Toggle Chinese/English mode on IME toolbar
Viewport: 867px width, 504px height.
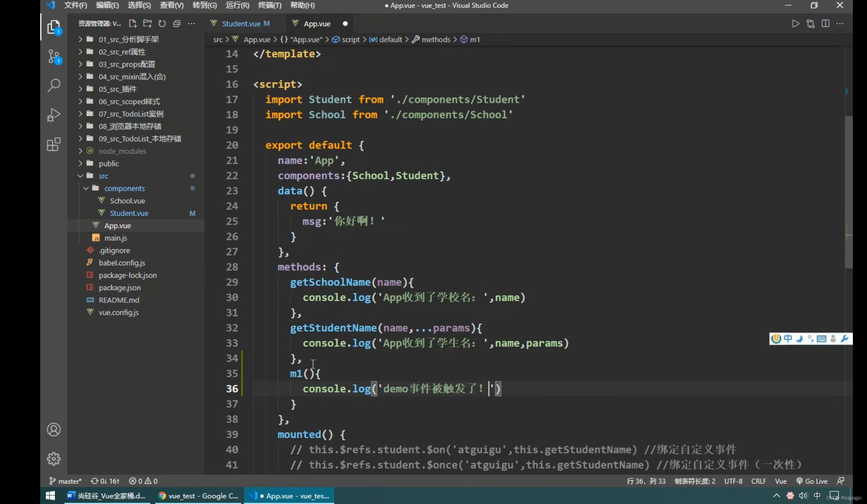(x=788, y=339)
